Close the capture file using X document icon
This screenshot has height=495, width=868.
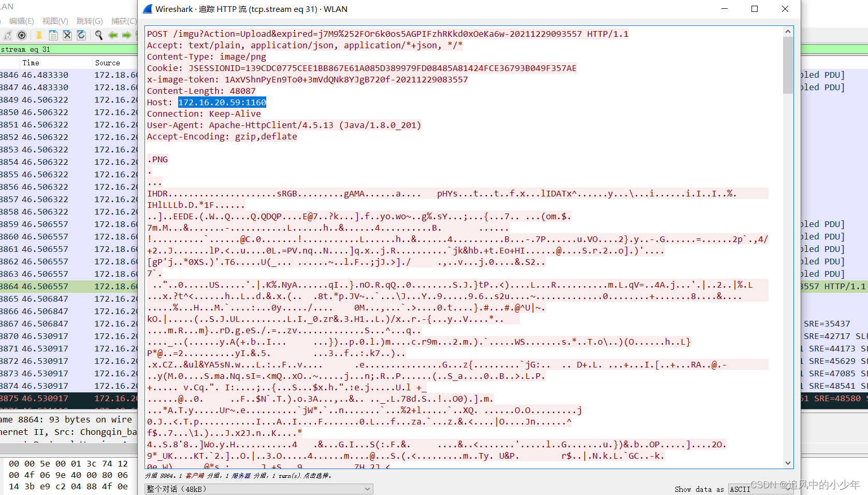[x=67, y=35]
